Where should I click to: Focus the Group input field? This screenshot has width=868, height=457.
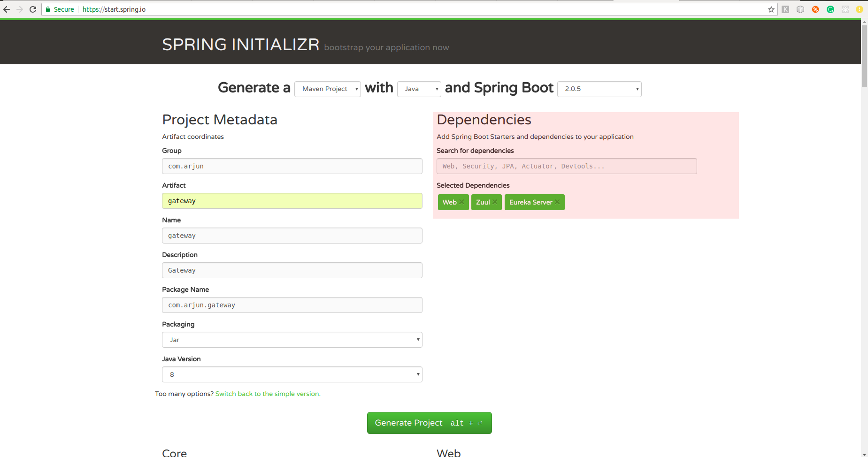click(292, 166)
